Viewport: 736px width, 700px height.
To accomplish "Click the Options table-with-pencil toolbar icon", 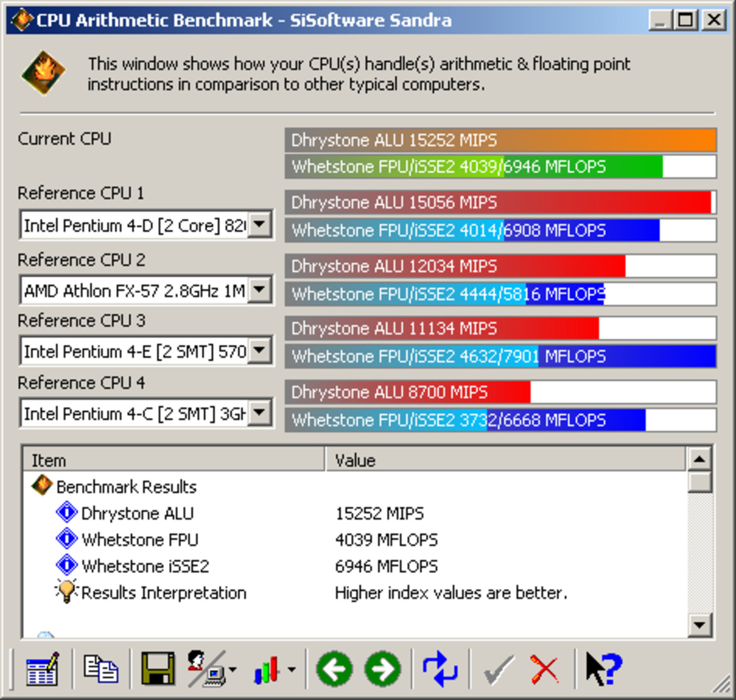I will (x=43, y=669).
